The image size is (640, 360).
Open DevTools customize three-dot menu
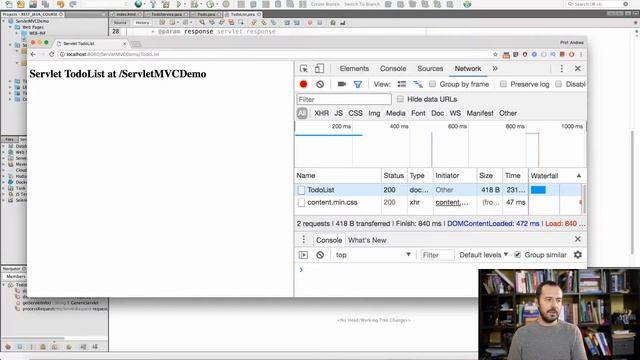coord(562,69)
